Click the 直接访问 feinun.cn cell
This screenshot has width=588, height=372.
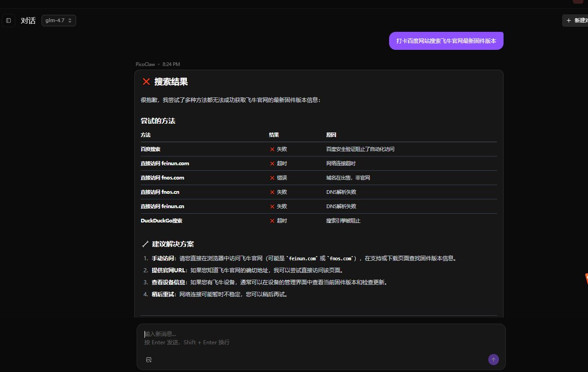click(162, 206)
